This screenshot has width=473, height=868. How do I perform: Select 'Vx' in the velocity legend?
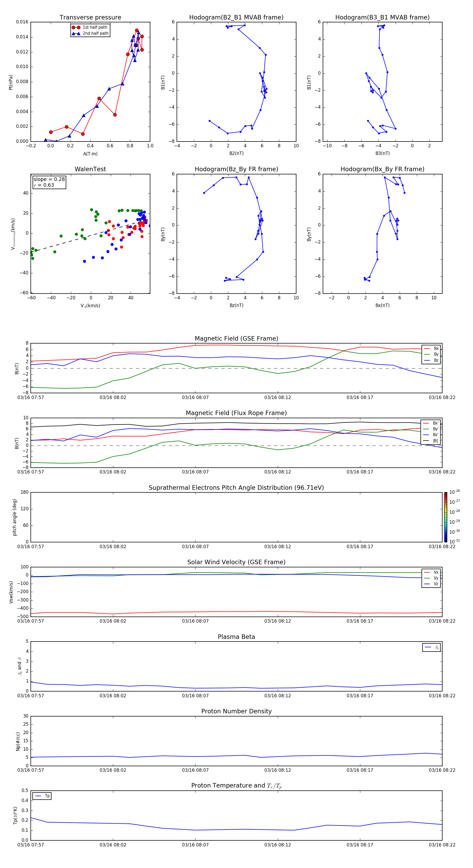click(431, 572)
